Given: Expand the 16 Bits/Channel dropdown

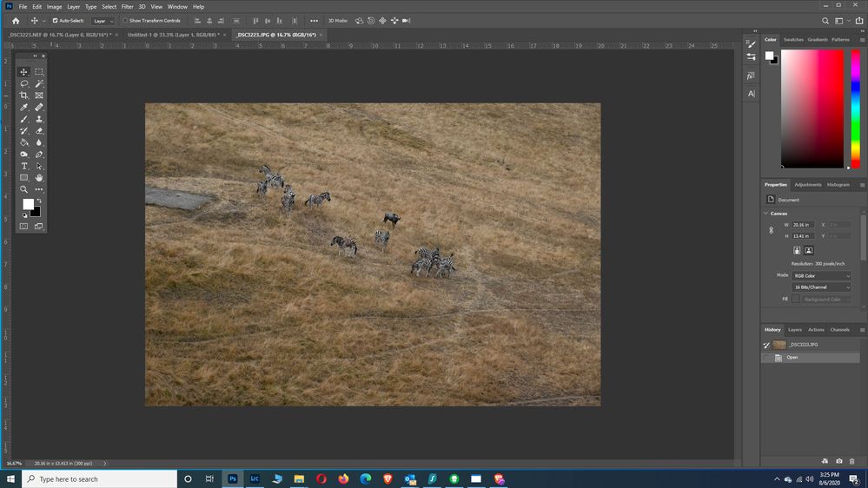Looking at the screenshot, I should pos(821,287).
